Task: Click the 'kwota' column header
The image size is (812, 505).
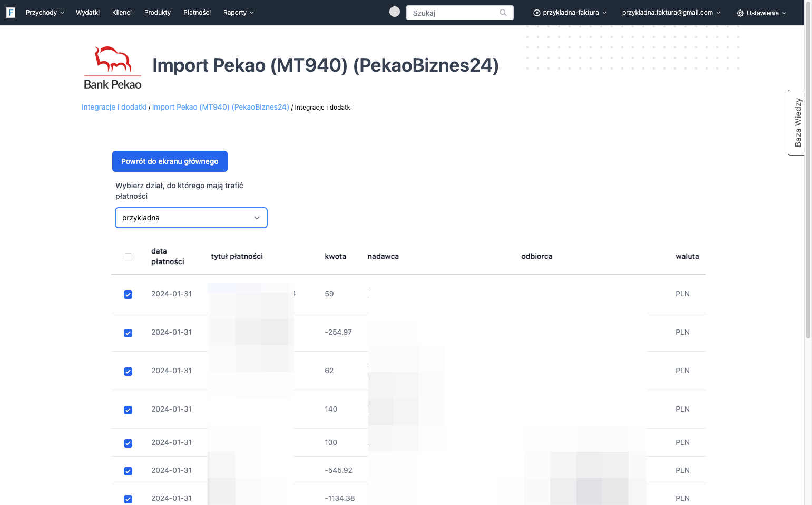Action: tap(336, 256)
